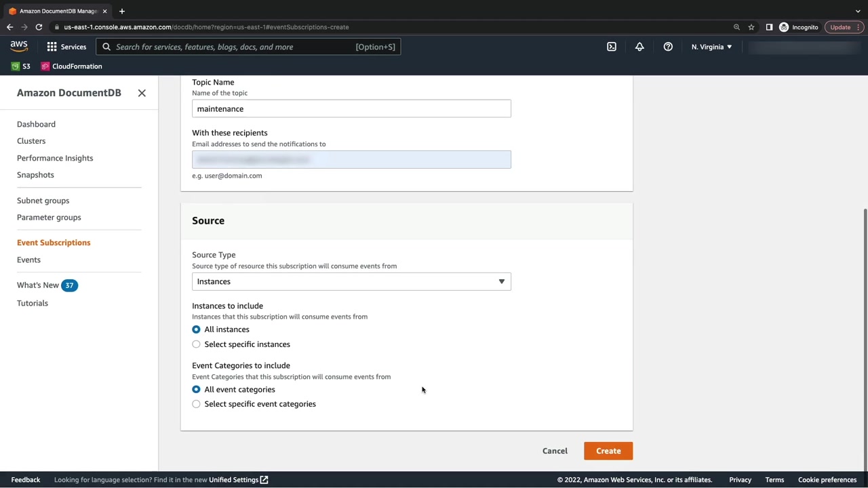Open What's New in sidebar

[x=38, y=285]
